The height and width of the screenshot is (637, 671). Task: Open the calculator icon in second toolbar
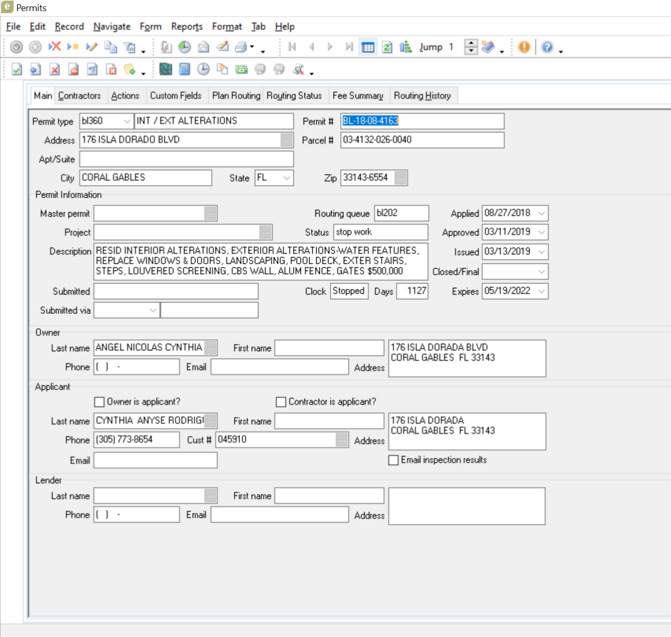[x=185, y=70]
